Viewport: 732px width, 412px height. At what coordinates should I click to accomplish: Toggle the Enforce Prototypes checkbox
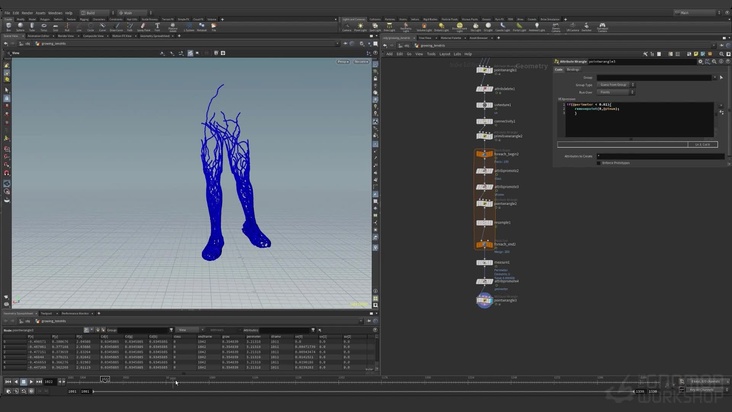[598, 163]
